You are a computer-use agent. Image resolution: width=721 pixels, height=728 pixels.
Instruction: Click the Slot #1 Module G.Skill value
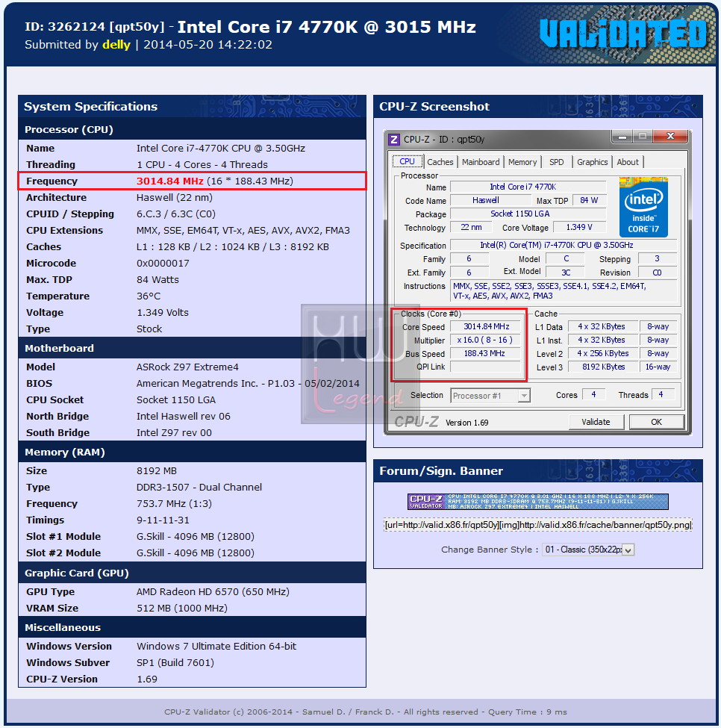196,537
